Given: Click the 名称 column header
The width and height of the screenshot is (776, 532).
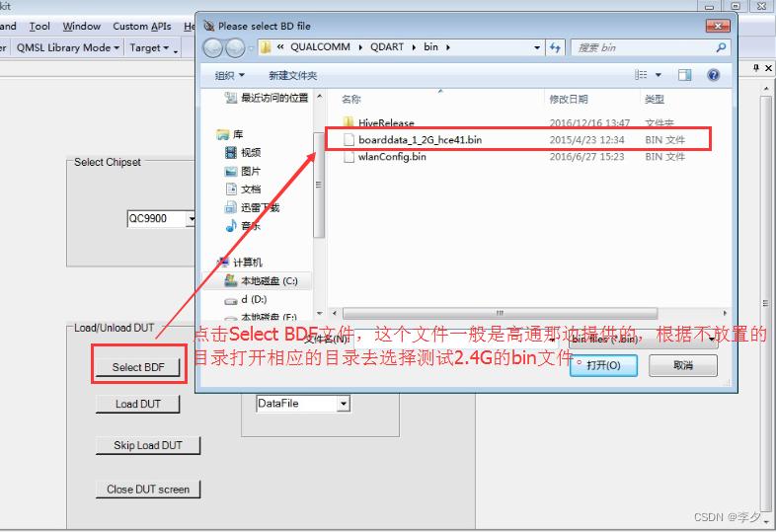Looking at the screenshot, I should click(351, 99).
